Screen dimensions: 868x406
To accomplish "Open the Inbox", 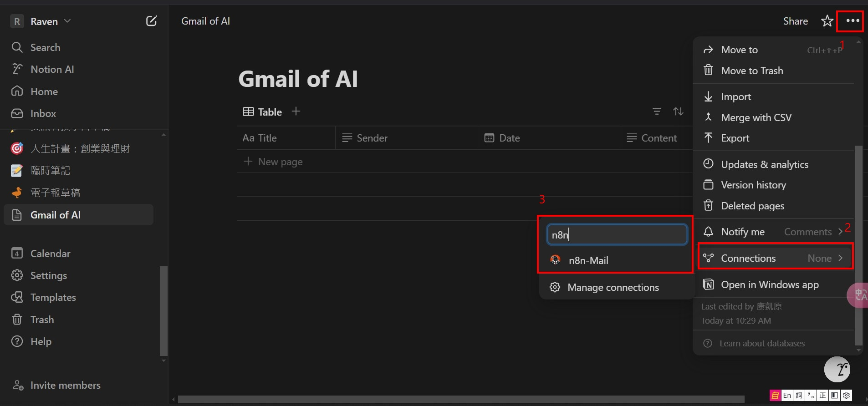I will pos(43,113).
